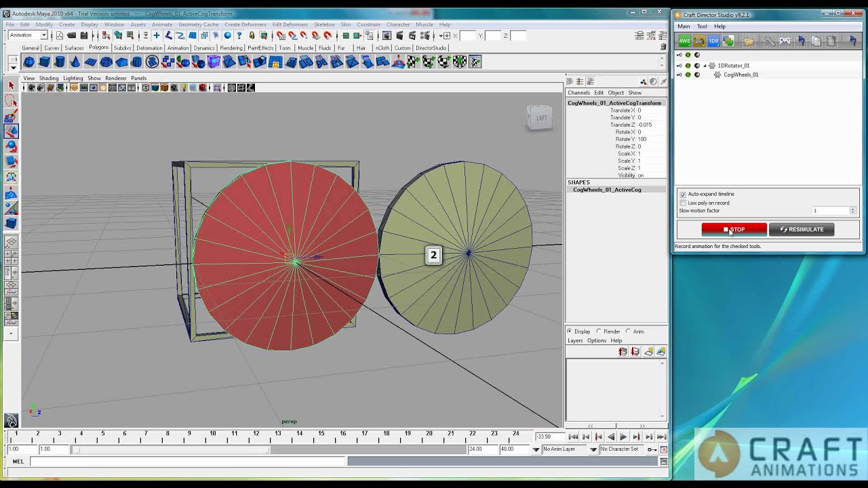
Task: Create a polygon cone from shelf
Action: coord(75,62)
